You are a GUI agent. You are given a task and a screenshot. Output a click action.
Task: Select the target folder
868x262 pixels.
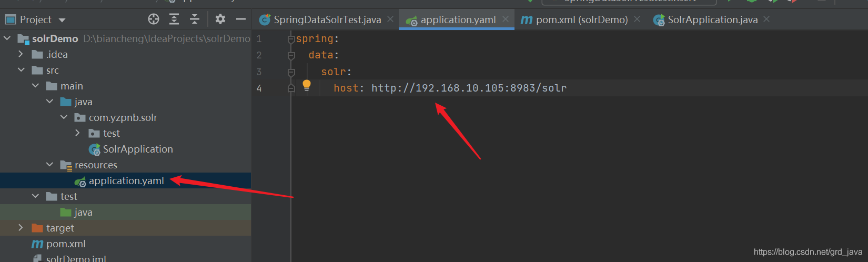[x=60, y=228]
